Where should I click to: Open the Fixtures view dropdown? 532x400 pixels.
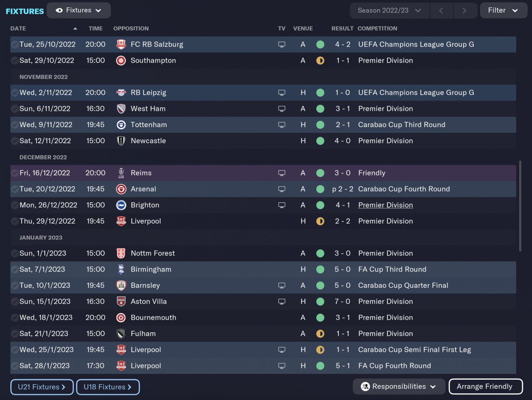click(x=79, y=10)
